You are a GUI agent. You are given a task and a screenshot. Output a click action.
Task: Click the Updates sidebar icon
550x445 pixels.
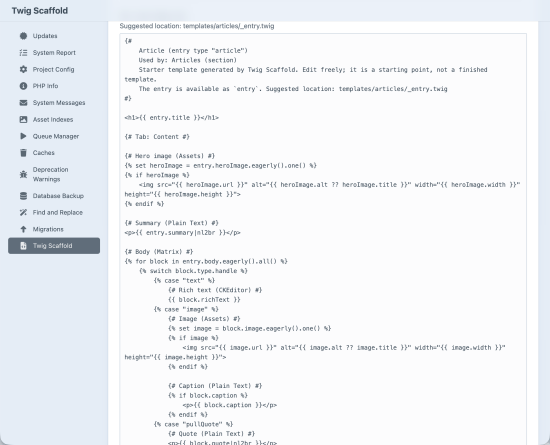[x=23, y=36]
